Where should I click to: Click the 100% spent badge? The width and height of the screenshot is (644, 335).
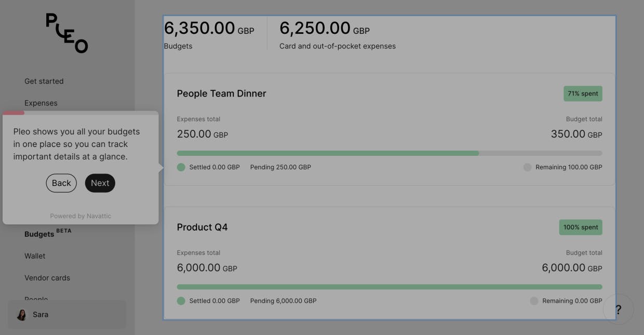click(x=581, y=227)
